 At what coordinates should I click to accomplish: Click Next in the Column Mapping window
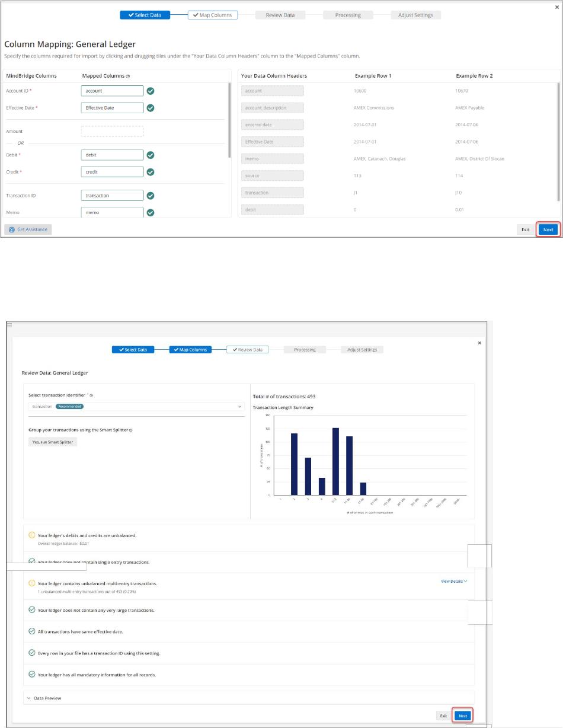548,229
